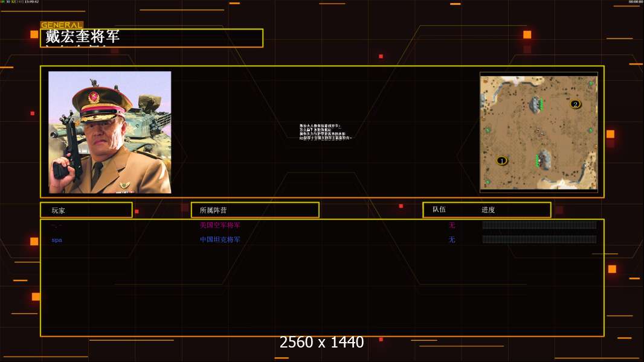This screenshot has height=362, width=644.
Task: Click the 队伍 column header
Action: click(439, 209)
